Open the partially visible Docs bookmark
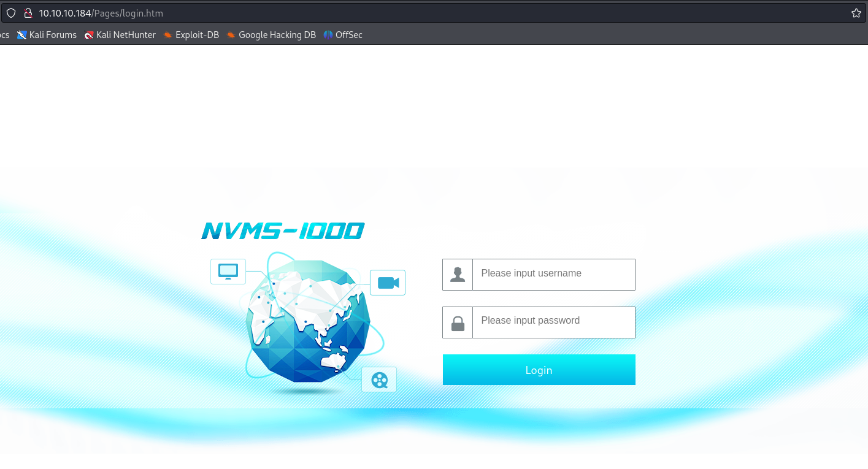Viewport: 868px width, 469px height. pyautogui.click(x=4, y=35)
